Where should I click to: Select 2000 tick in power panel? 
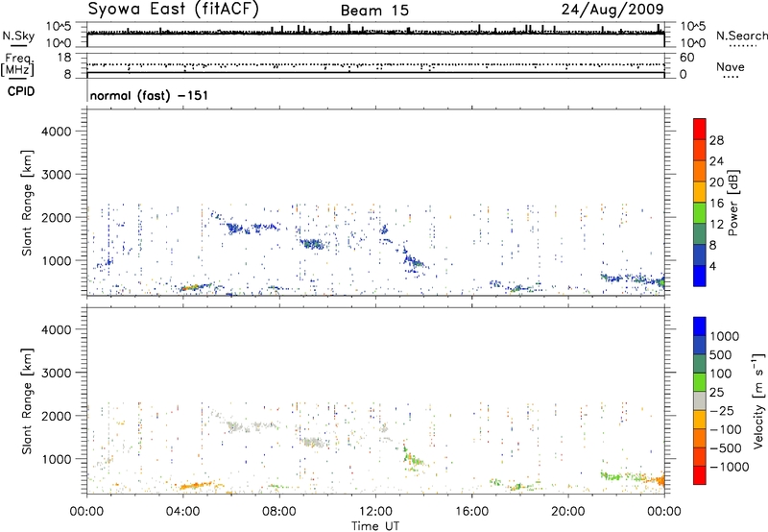(x=56, y=217)
